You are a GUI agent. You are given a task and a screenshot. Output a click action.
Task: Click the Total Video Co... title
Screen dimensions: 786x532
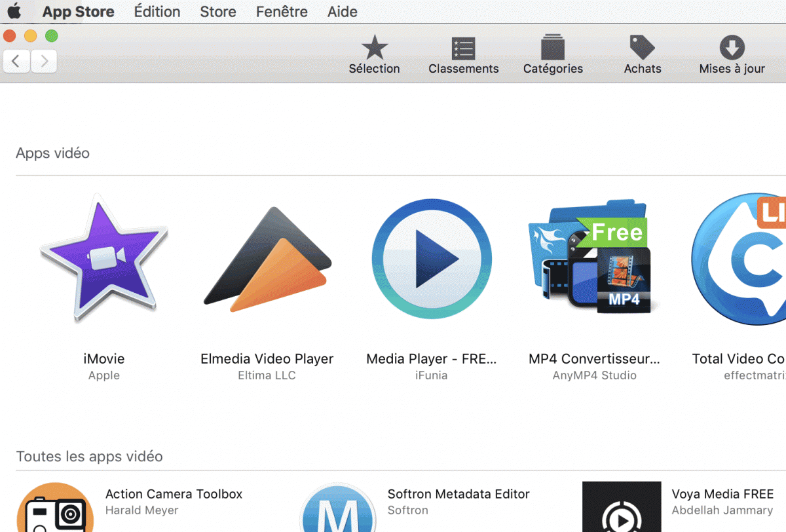pos(739,359)
